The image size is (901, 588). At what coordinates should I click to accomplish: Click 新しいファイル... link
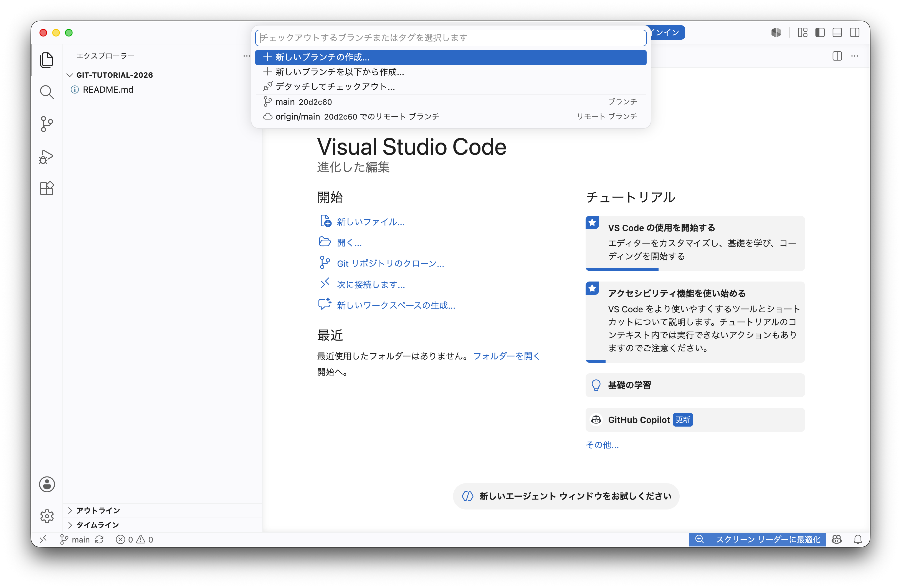tap(371, 222)
